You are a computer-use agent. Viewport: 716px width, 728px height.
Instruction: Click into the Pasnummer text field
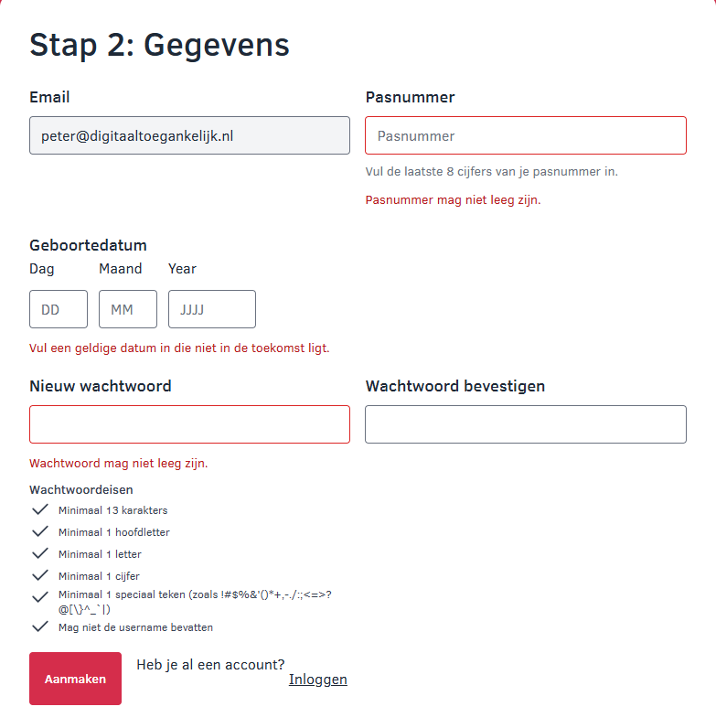coord(526,135)
